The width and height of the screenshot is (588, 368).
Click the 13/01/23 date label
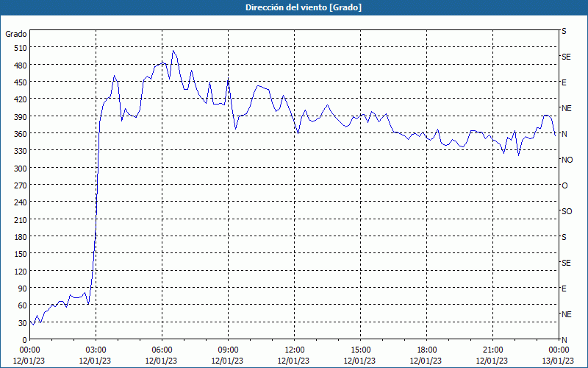[x=558, y=361]
